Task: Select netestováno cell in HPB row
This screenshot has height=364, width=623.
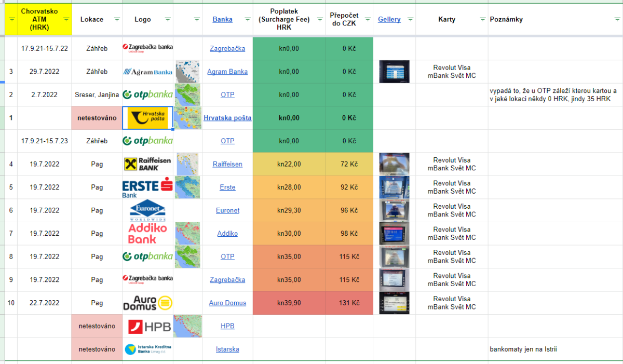Action: click(97, 326)
